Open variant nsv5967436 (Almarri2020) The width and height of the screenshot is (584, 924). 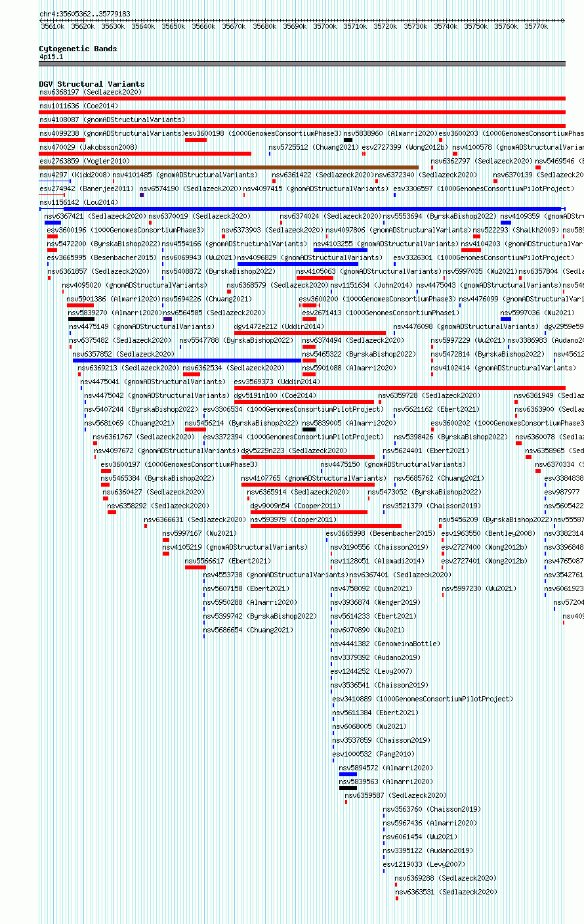pos(430,823)
